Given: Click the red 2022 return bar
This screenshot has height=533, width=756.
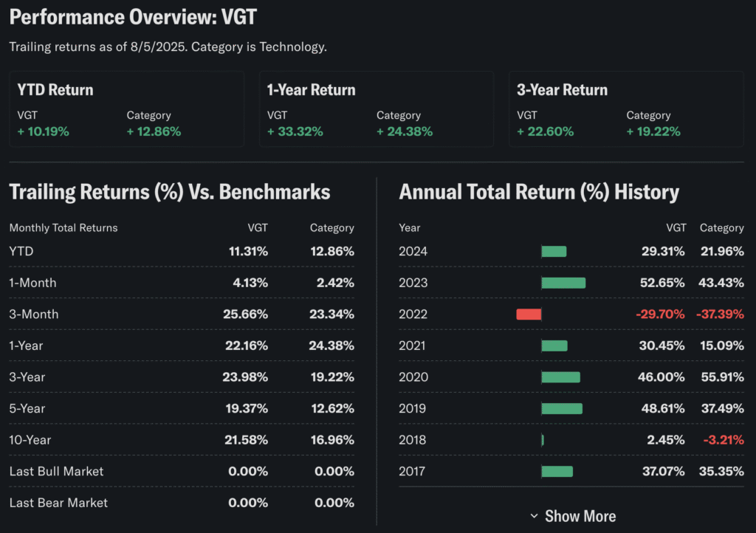Looking at the screenshot, I should tap(529, 314).
